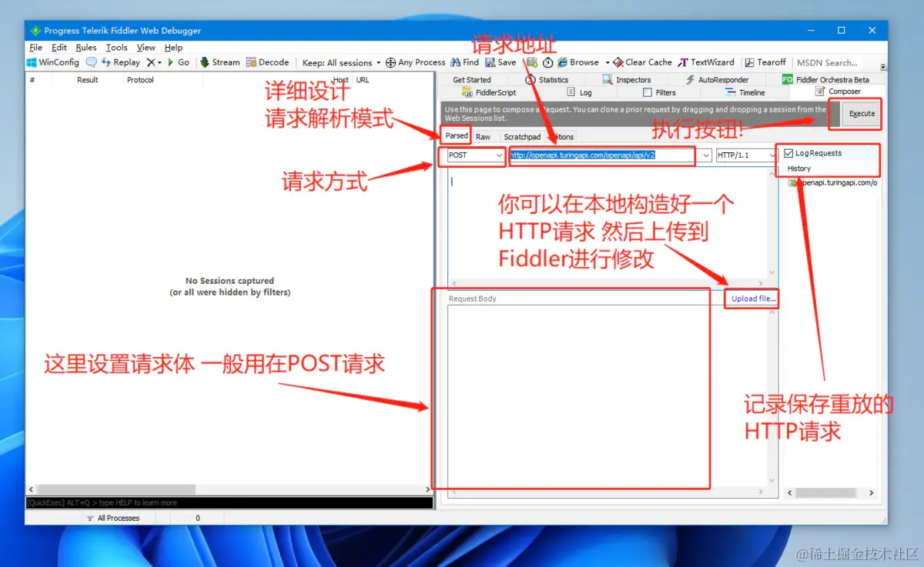924x567 pixels.
Task: Select history entry openapi.turingapi.com/o
Action: 832,183
